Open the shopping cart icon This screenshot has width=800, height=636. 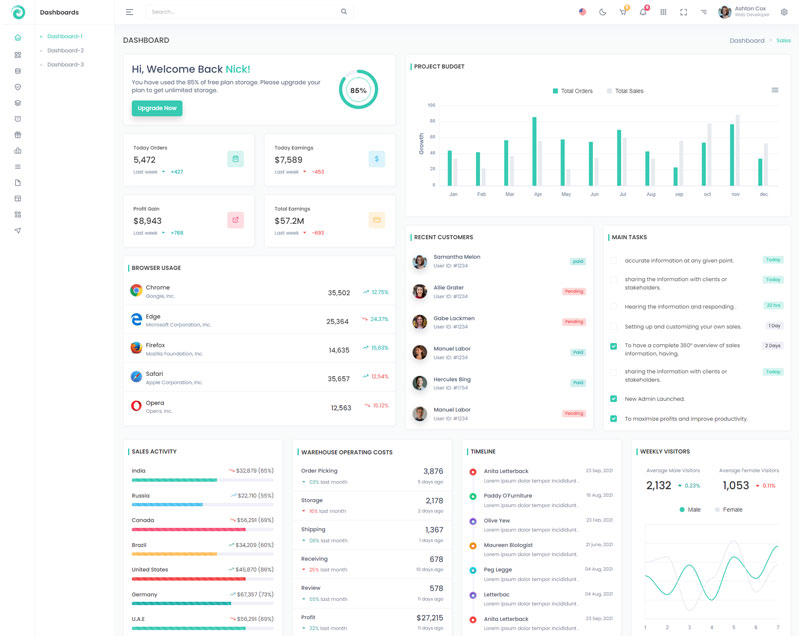(x=623, y=12)
